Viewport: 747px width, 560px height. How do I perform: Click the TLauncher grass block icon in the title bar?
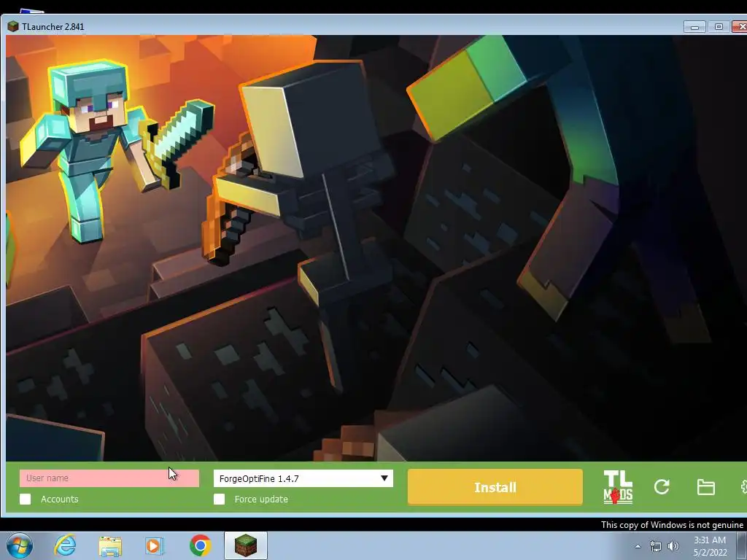coord(13,27)
